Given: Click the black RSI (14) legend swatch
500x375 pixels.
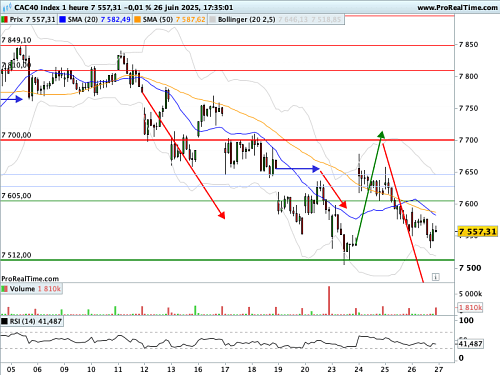Looking at the screenshot, I should point(5,321).
